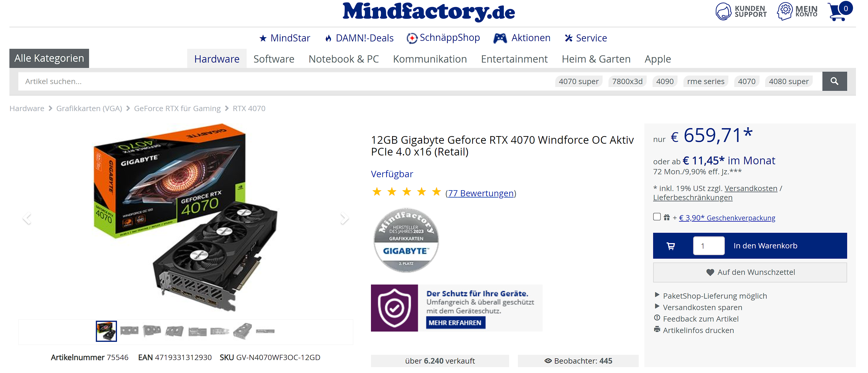Click Auf den Wunschzettel button
This screenshot has width=868, height=373.
point(750,272)
